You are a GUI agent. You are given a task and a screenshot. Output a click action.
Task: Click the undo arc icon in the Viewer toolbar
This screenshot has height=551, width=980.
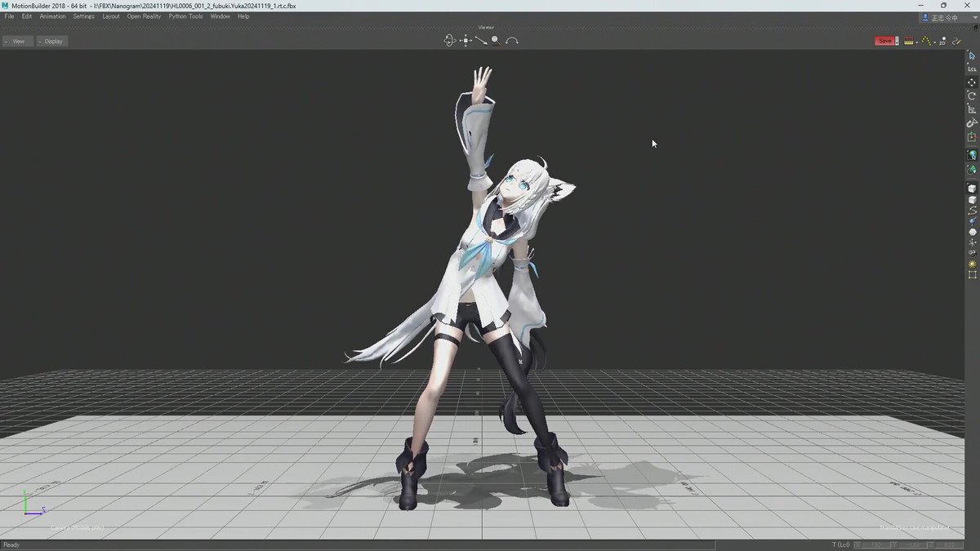(513, 39)
